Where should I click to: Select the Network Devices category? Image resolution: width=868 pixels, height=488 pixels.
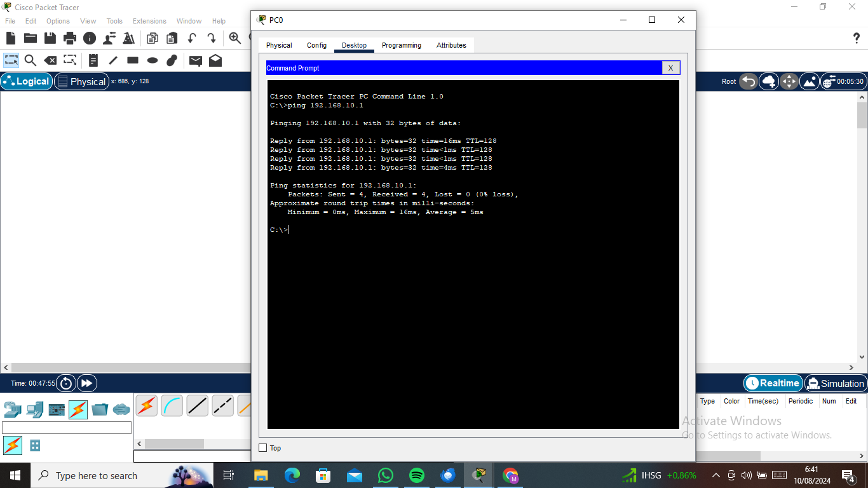(13, 409)
